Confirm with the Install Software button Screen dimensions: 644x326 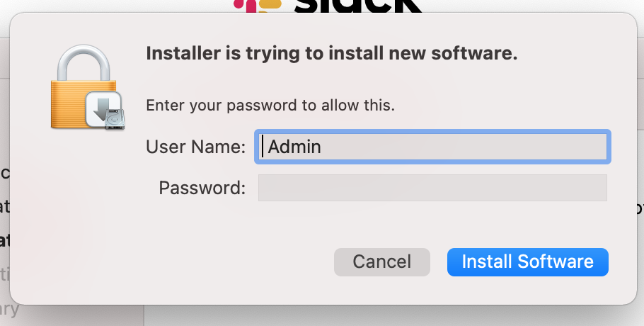click(x=527, y=262)
